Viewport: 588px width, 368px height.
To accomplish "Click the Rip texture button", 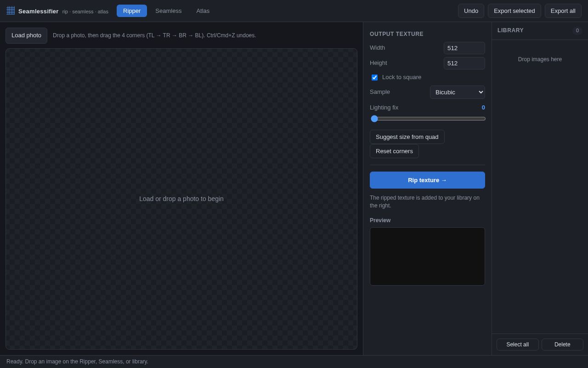I will click(x=427, y=180).
